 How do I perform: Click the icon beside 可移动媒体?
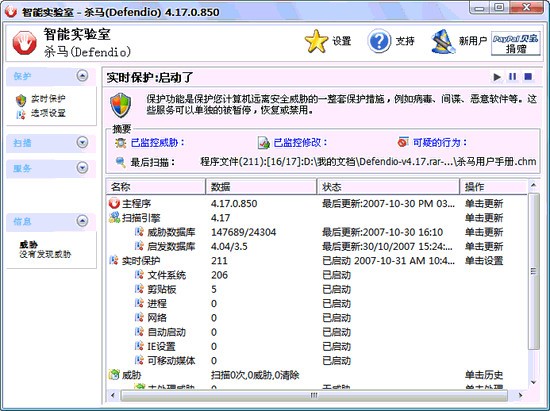click(139, 360)
